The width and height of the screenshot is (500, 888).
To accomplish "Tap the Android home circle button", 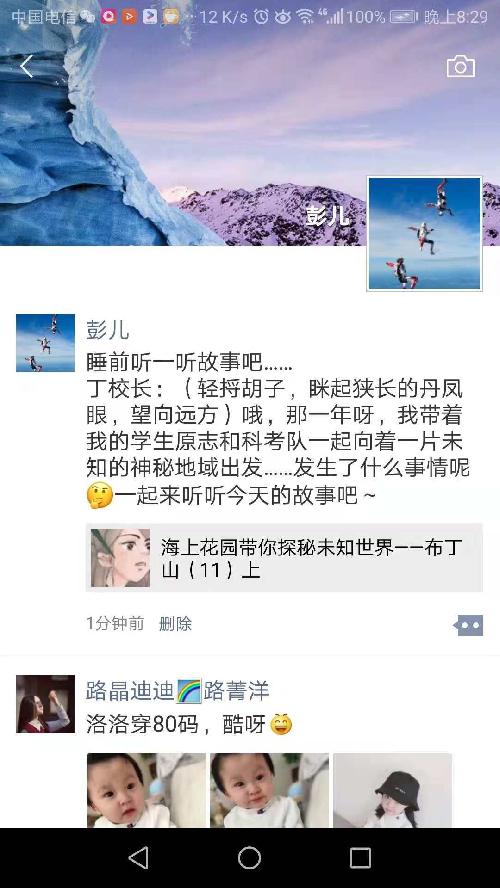I will (250, 858).
